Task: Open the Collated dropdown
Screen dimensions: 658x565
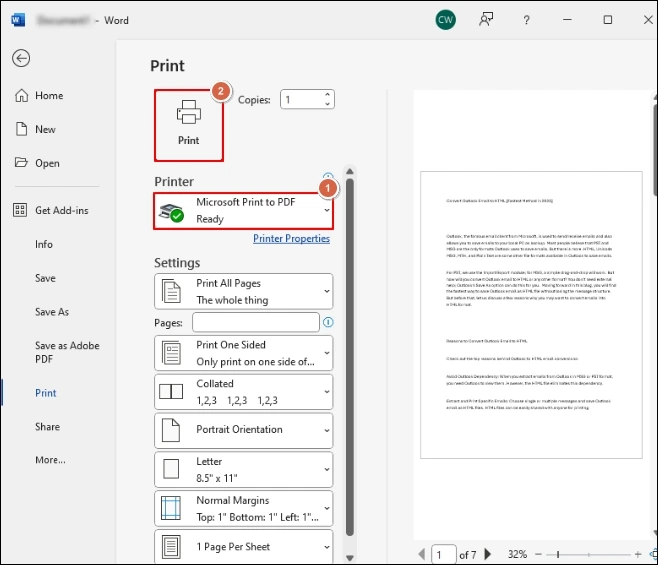Action: point(243,392)
